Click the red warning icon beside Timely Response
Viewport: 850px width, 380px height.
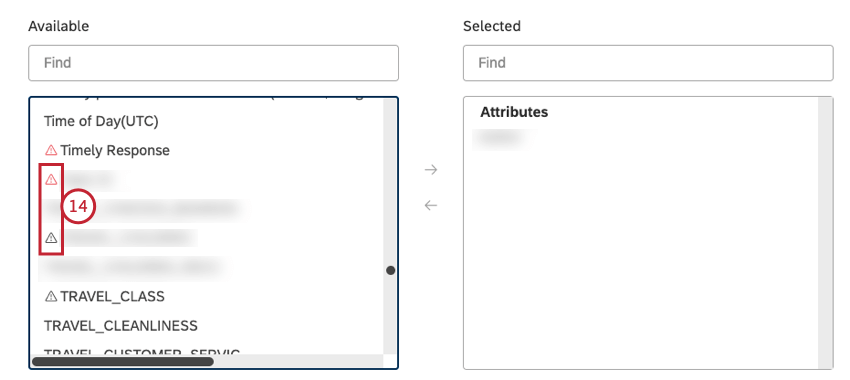[x=51, y=150]
